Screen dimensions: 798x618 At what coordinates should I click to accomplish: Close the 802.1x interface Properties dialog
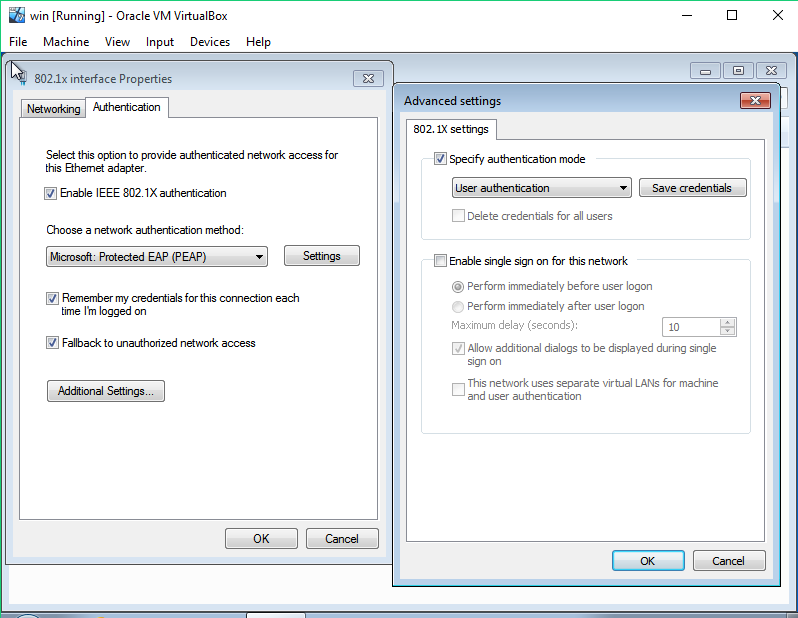pos(368,78)
